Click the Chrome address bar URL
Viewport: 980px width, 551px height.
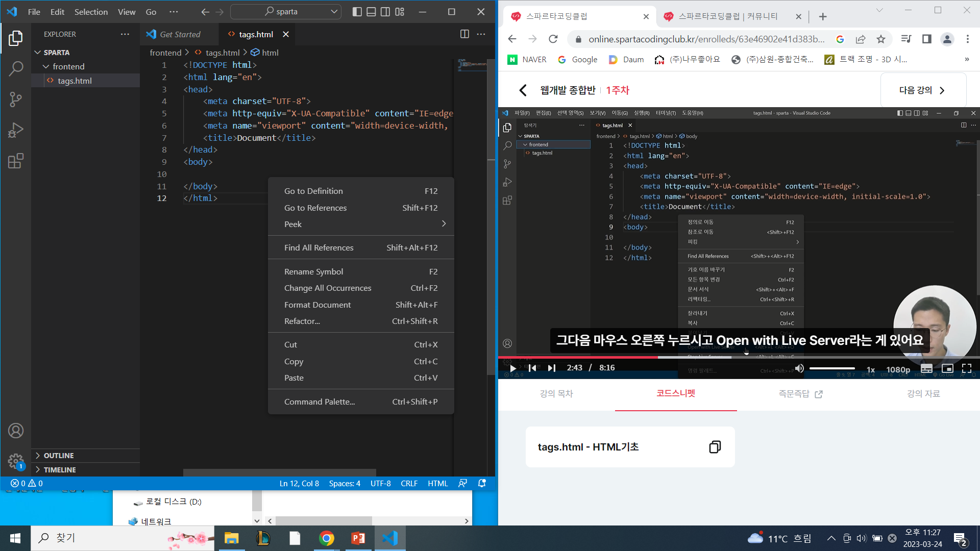(x=706, y=39)
